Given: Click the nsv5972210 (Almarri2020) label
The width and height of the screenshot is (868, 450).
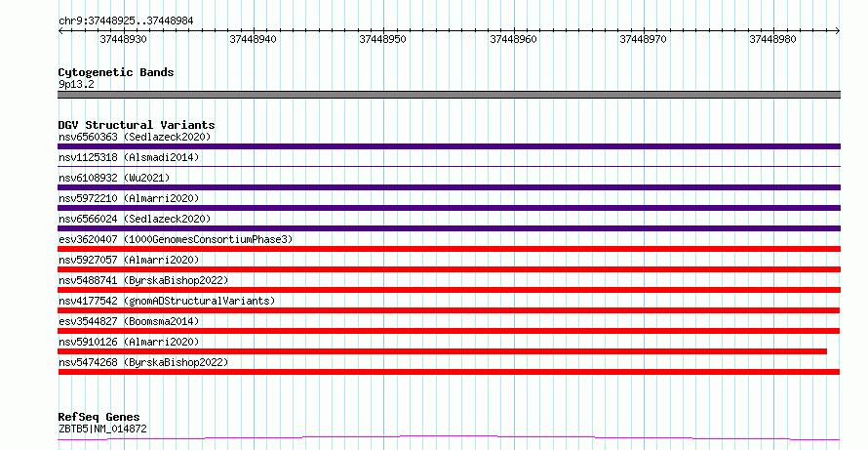Looking at the screenshot, I should [129, 198].
